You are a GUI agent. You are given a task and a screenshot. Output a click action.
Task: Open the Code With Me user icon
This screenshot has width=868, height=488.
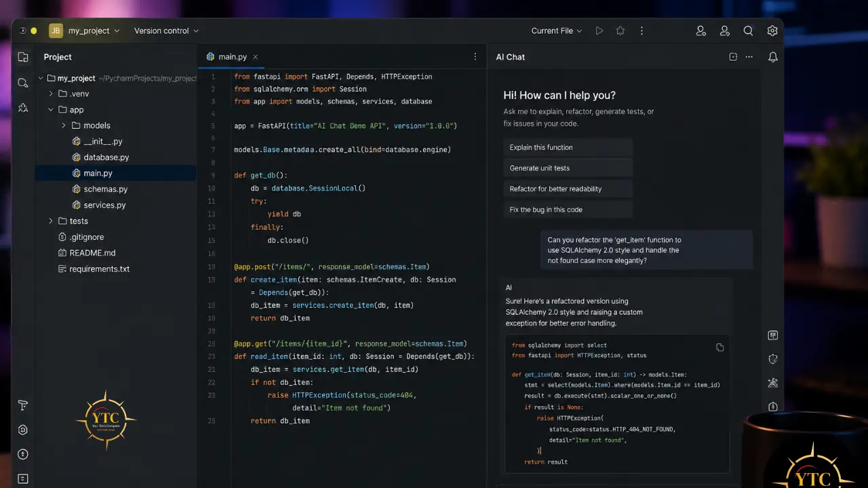(x=701, y=30)
